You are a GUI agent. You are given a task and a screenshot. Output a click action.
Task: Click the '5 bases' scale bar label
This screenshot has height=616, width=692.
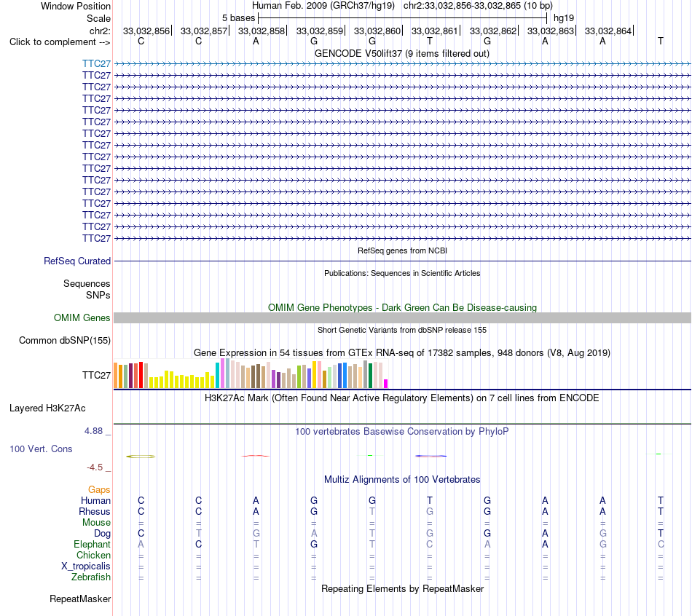tap(238, 18)
